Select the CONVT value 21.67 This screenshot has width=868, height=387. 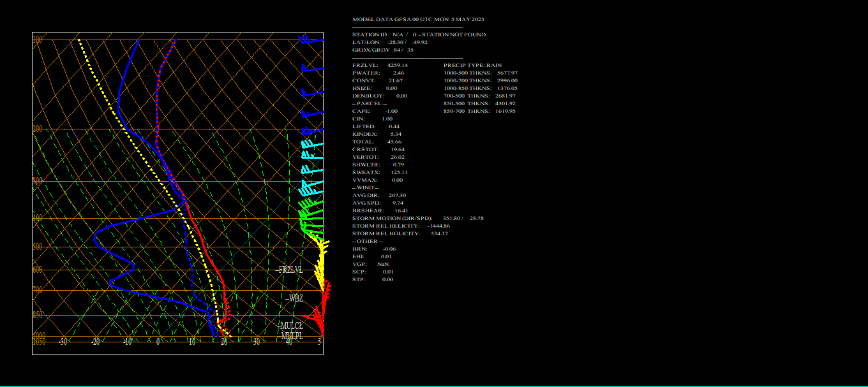click(396, 80)
